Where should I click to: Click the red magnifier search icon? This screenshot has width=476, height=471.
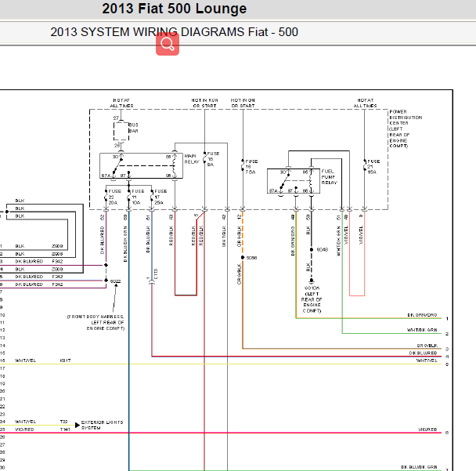pyautogui.click(x=168, y=44)
